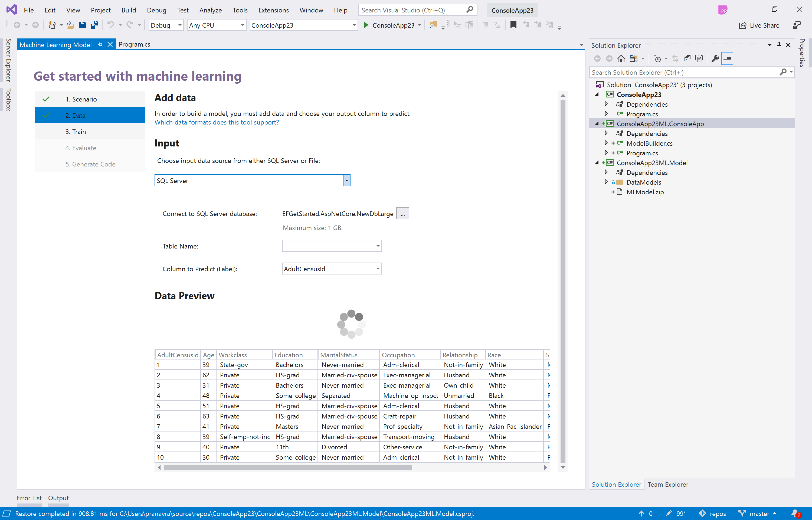Open the Analyze menu
The width and height of the screenshot is (812, 520).
coord(210,10)
